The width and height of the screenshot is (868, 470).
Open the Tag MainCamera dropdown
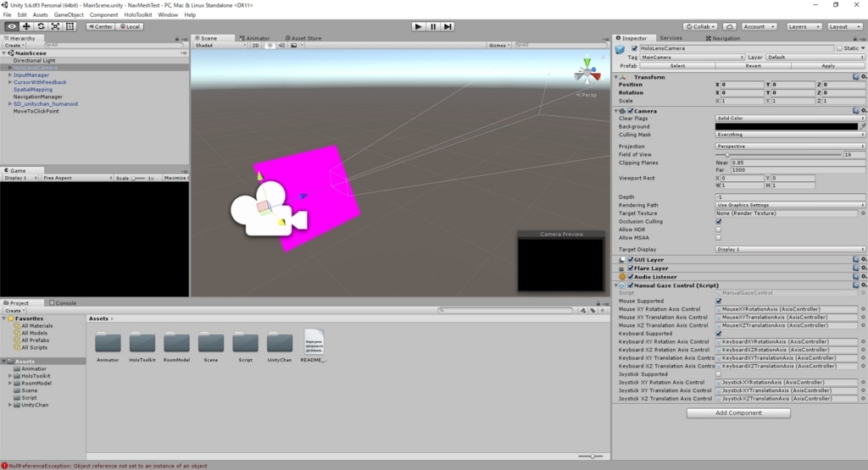(x=693, y=57)
